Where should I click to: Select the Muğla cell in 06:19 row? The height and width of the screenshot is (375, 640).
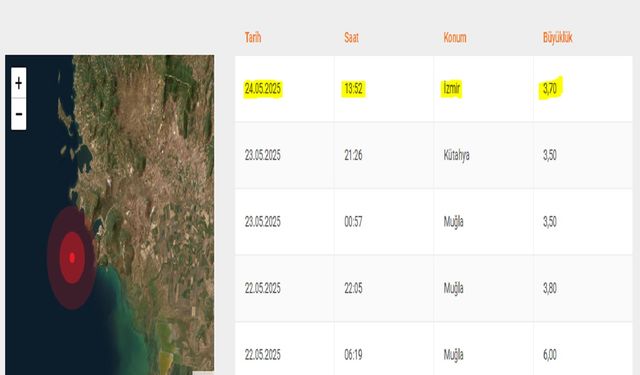click(453, 355)
